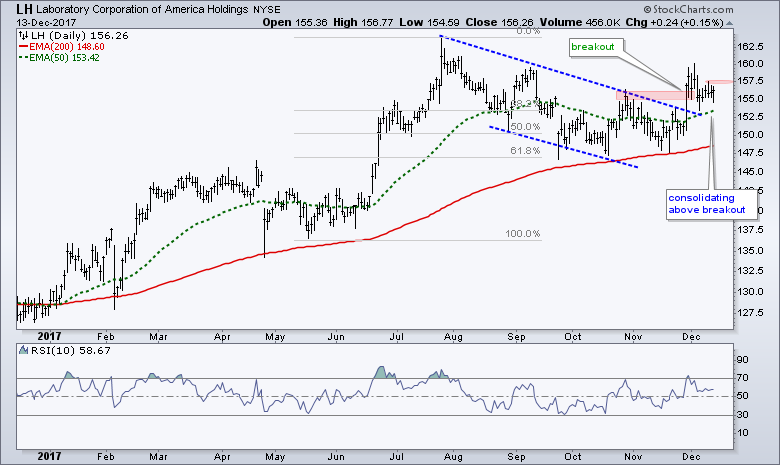Screen dimensions: 780x465
Task: Click the 10 level on the RSI axis
Action: point(742,433)
